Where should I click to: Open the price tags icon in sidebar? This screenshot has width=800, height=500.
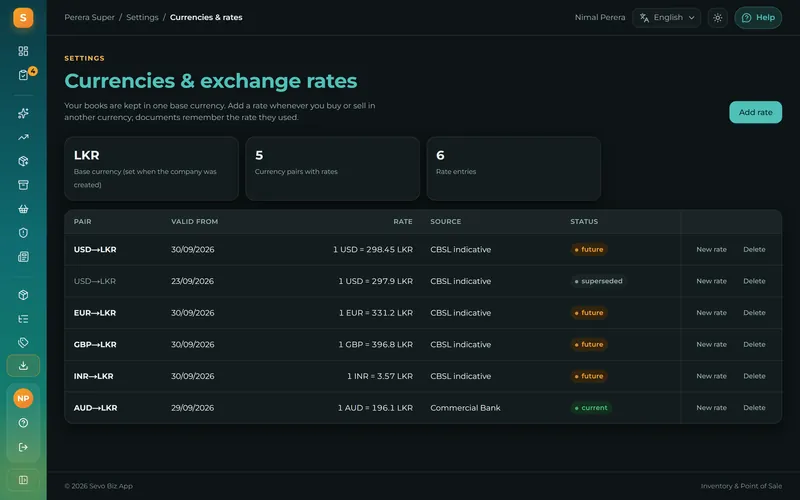23,342
